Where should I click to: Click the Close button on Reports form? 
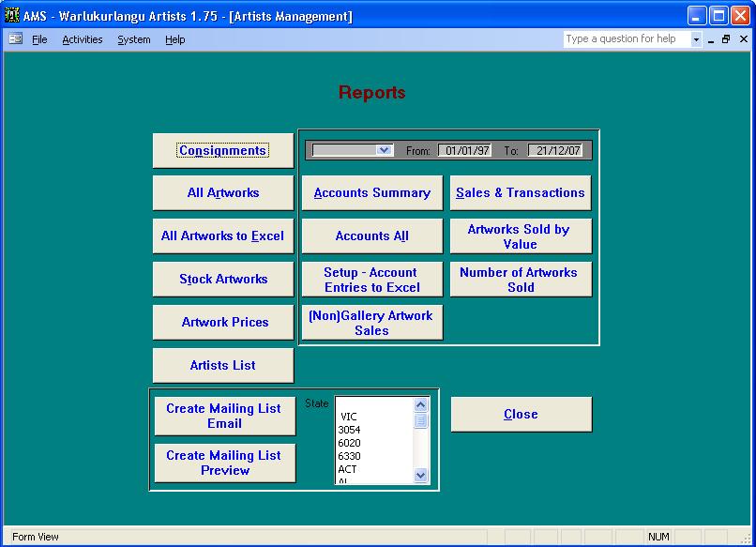pos(522,415)
